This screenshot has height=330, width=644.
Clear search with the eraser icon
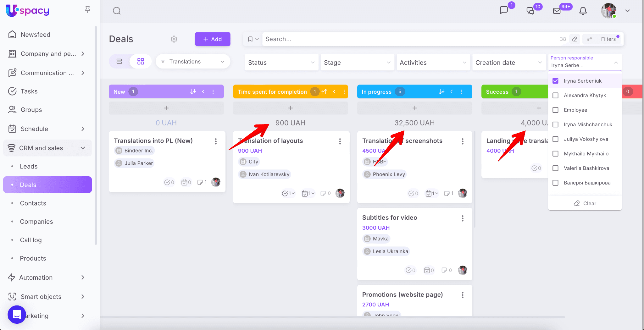tap(575, 39)
